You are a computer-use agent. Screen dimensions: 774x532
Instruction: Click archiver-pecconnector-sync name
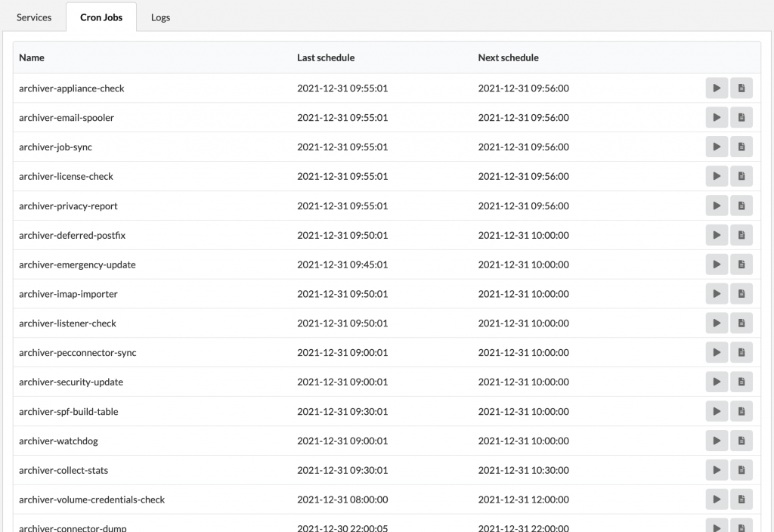click(78, 353)
